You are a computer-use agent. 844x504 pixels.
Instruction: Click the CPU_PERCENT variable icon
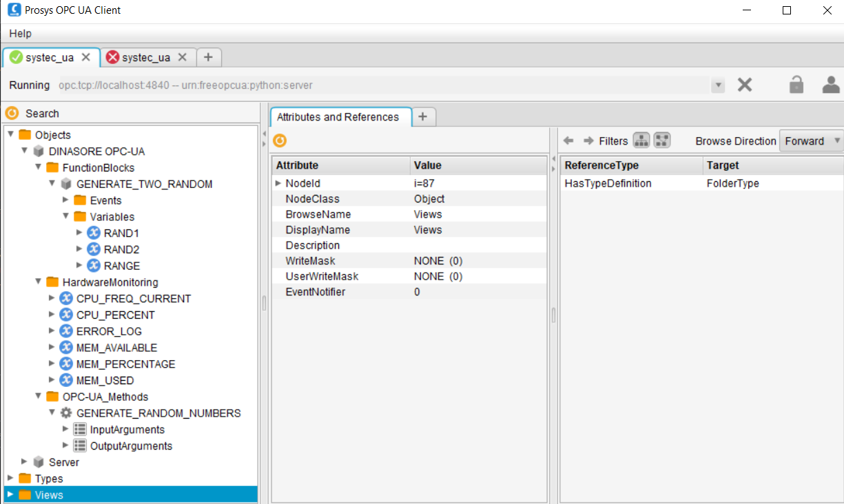[66, 315]
